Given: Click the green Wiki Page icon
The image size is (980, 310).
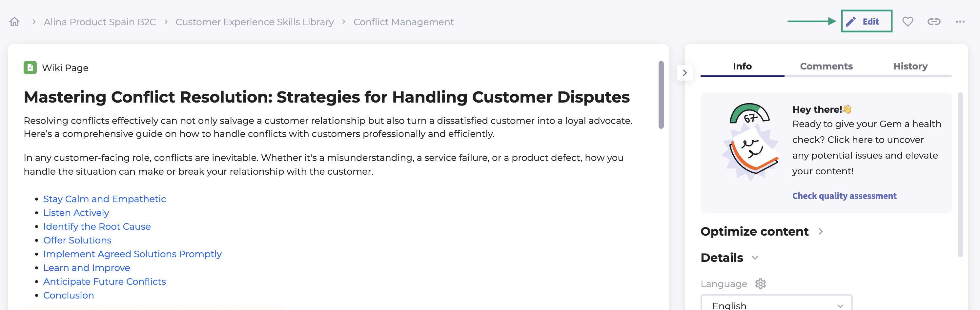Looking at the screenshot, I should pos(30,68).
